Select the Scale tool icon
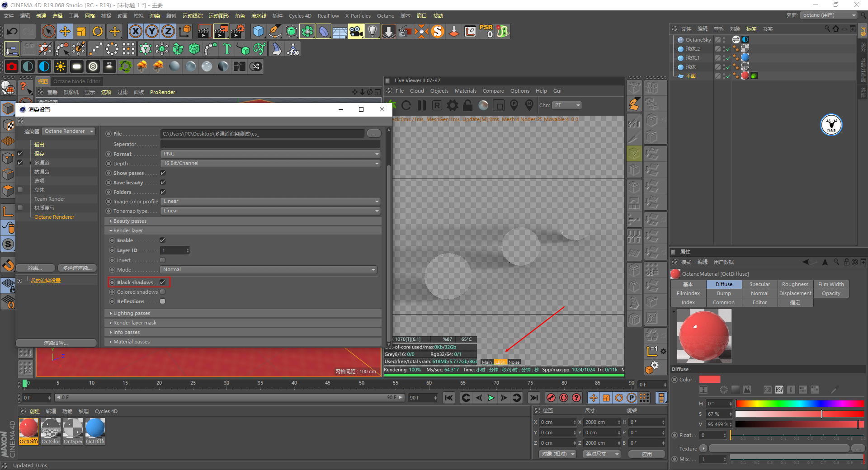Screen dimensions: 868x470 81,31
